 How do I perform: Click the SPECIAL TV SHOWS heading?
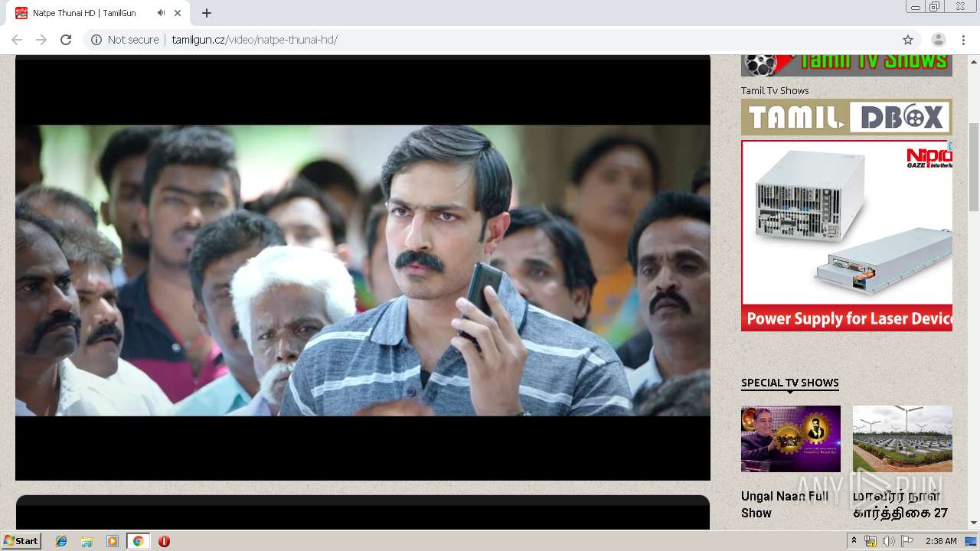click(790, 383)
